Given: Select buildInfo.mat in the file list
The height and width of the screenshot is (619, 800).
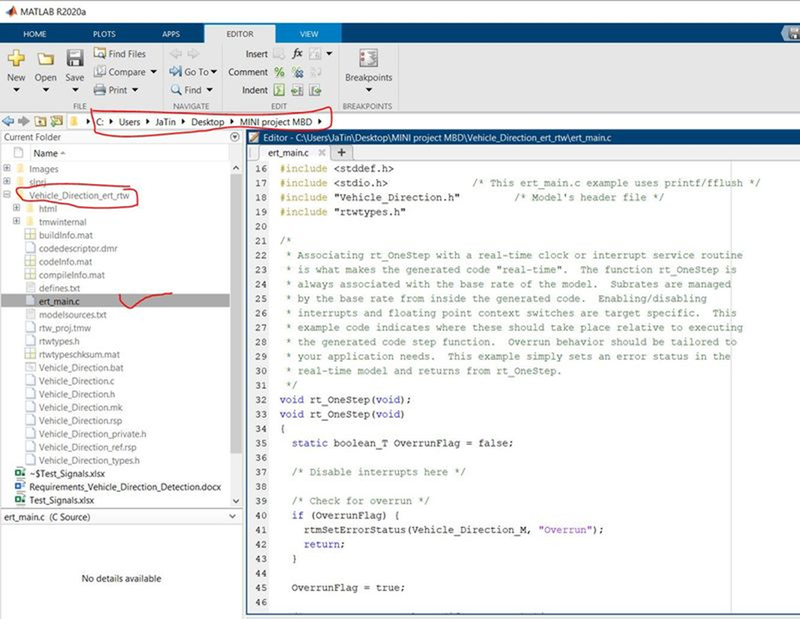Looking at the screenshot, I should (x=66, y=235).
